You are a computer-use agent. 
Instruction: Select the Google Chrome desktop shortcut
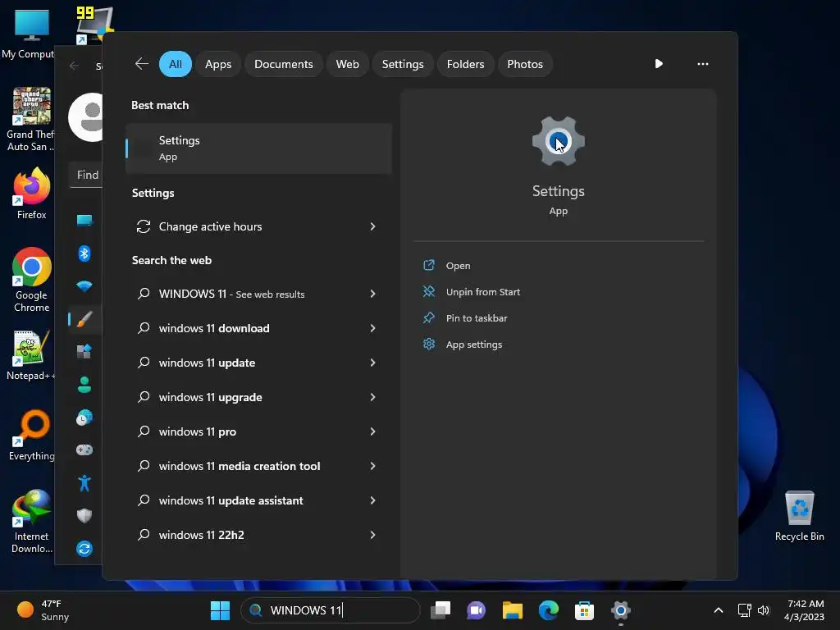[x=32, y=280]
